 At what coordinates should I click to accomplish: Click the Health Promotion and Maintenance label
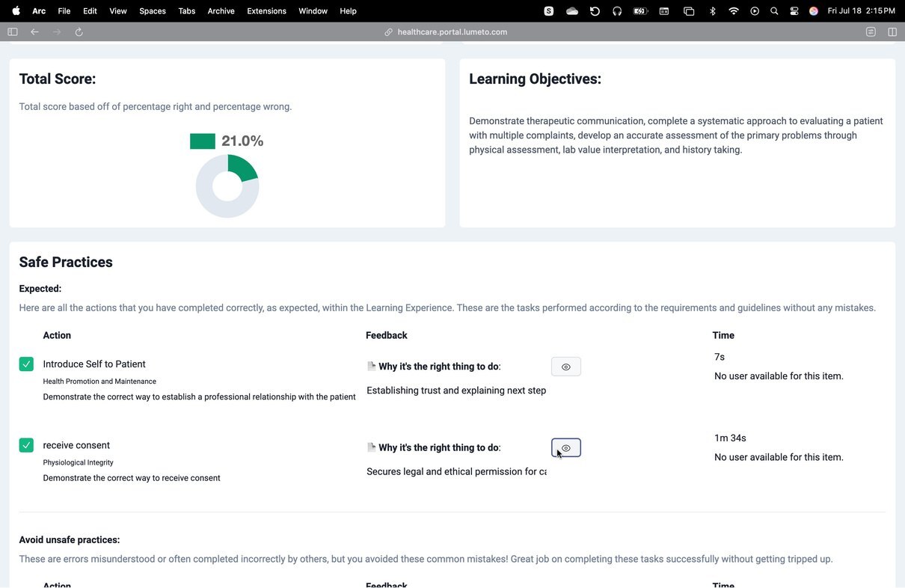click(99, 382)
